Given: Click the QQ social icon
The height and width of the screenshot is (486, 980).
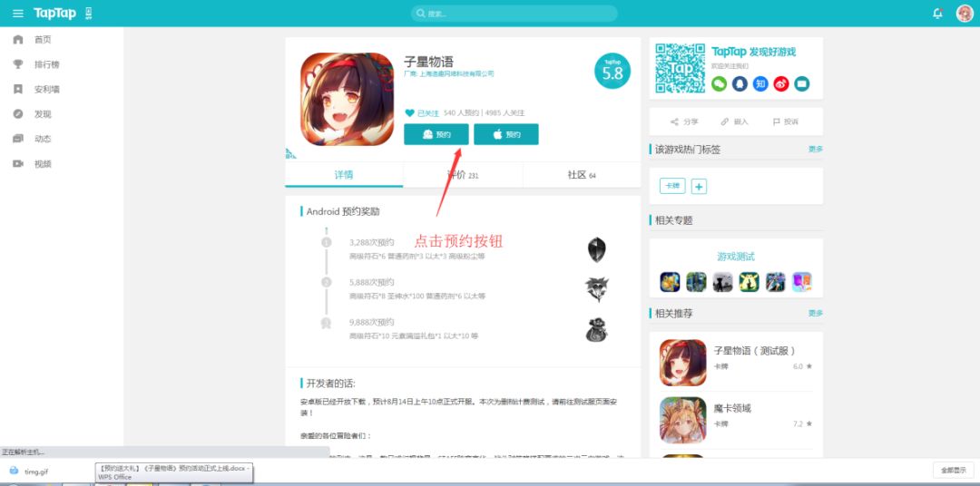Looking at the screenshot, I should tap(740, 83).
